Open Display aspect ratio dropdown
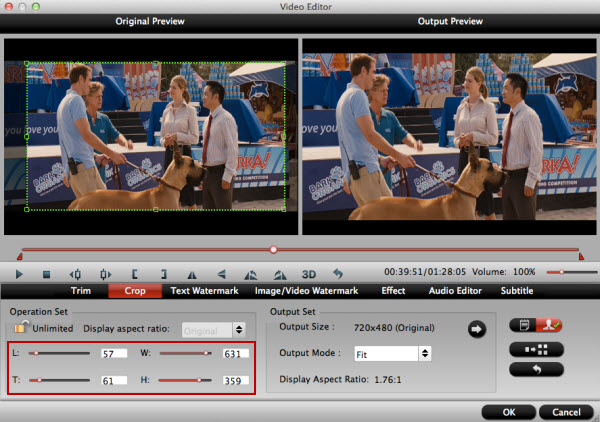Image resolution: width=600 pixels, height=422 pixels. pyautogui.click(x=214, y=330)
